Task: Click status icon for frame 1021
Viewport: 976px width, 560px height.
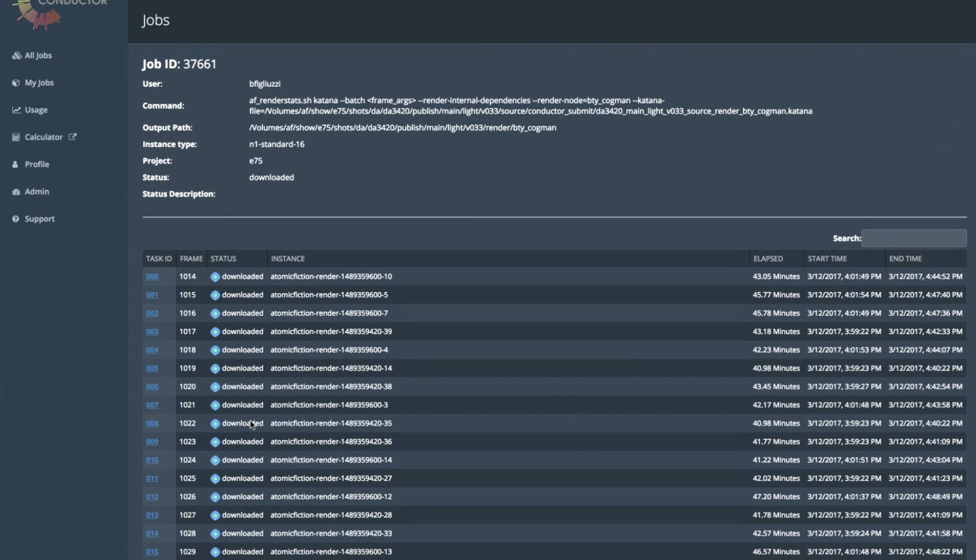Action: (x=215, y=405)
